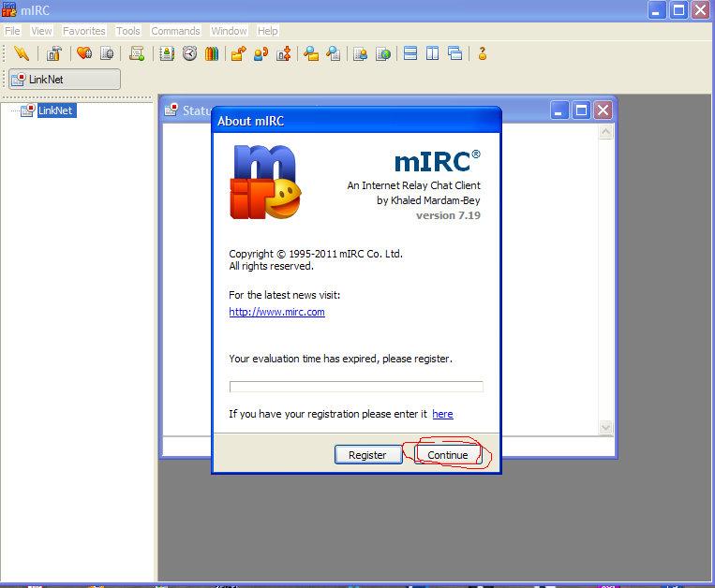Image resolution: width=715 pixels, height=588 pixels.
Task: Close the Status window
Action: (x=603, y=110)
